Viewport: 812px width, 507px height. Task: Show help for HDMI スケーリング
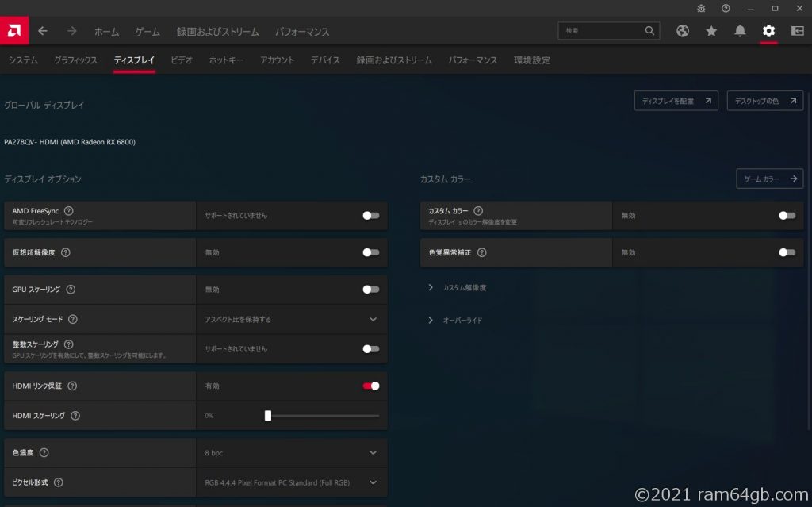click(75, 416)
